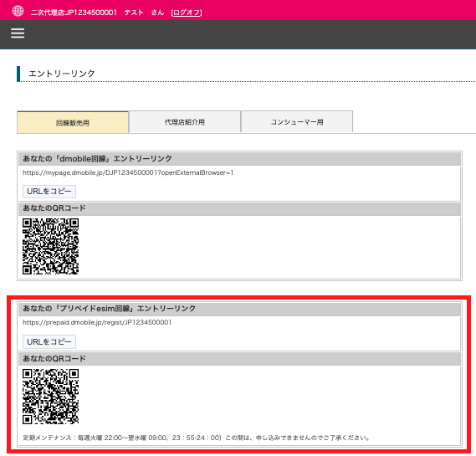Screen dimensions: 476x456
Task: Click the 二次代理店:JP1234500001 account text
Action: pyautogui.click(x=74, y=13)
